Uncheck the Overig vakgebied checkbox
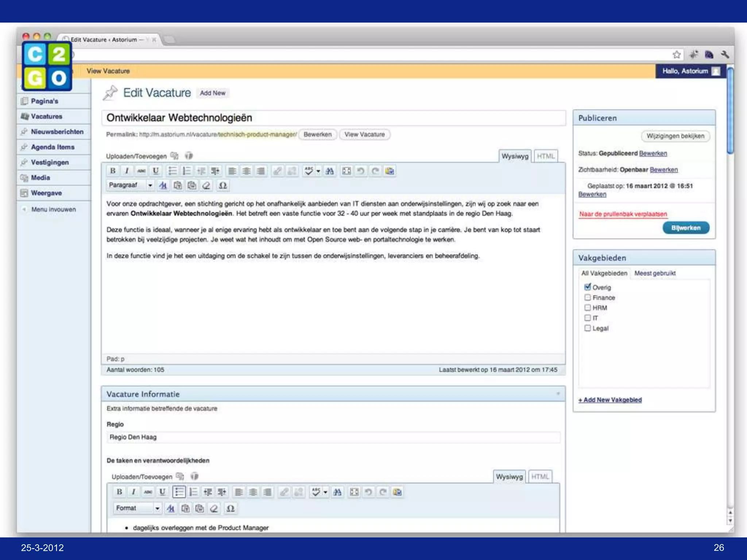 (587, 287)
